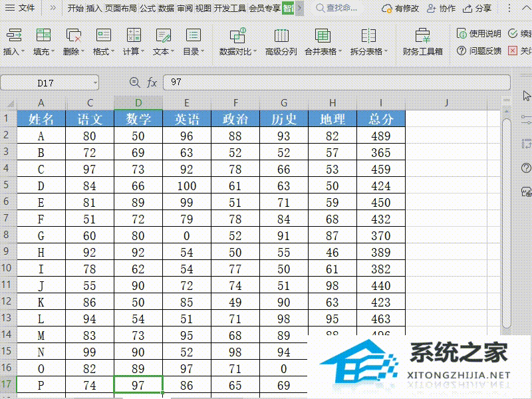The width and height of the screenshot is (532, 399).
Task: Select cell containing 100 in 英语 column
Action: [x=187, y=186]
